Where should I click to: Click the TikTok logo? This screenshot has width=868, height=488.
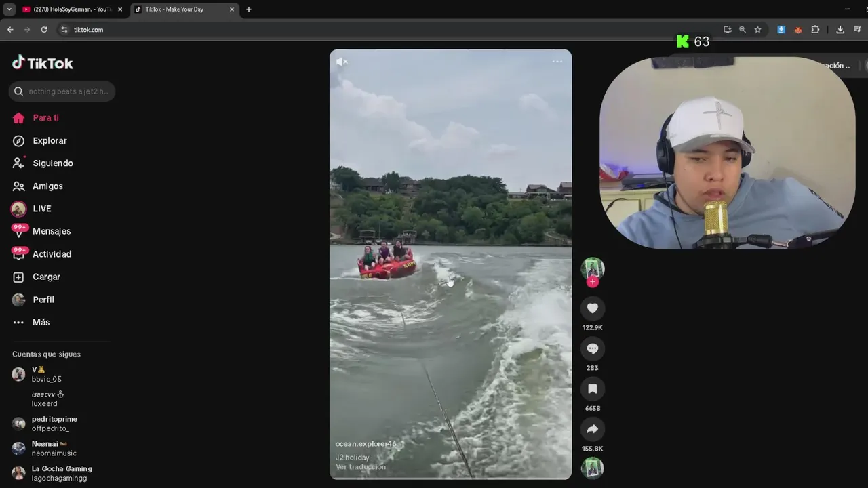coord(42,63)
